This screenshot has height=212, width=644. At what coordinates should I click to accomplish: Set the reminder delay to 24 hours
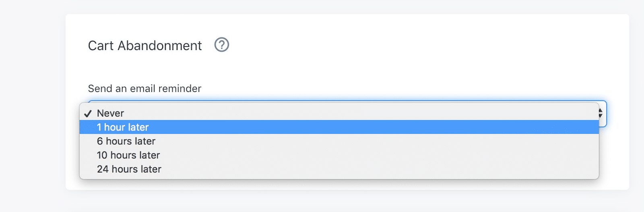coord(339,169)
